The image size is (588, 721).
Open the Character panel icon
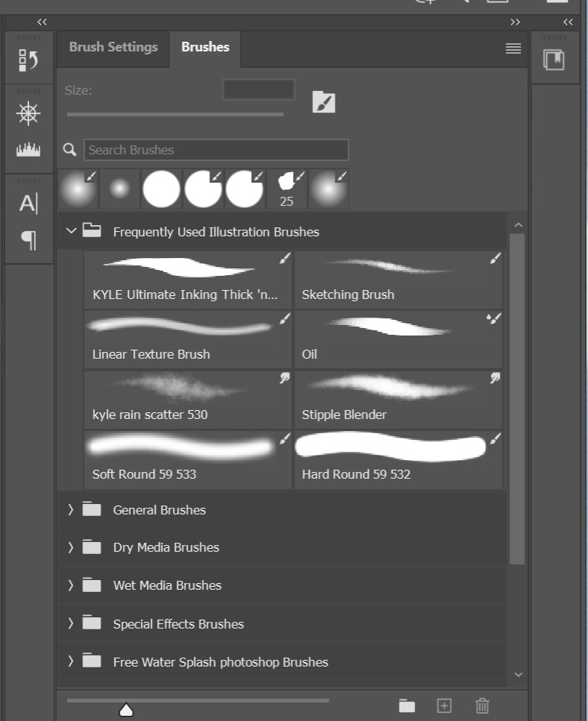pos(28,204)
